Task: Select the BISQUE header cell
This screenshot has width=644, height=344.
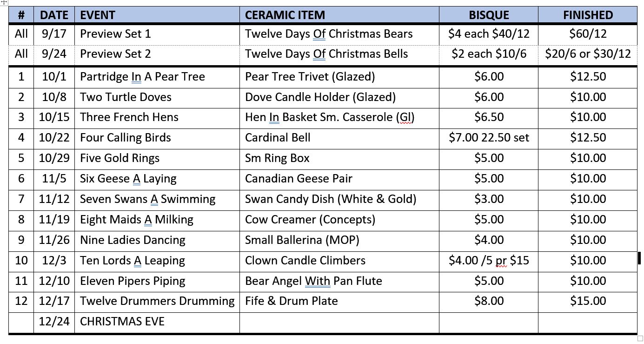Action: [488, 15]
